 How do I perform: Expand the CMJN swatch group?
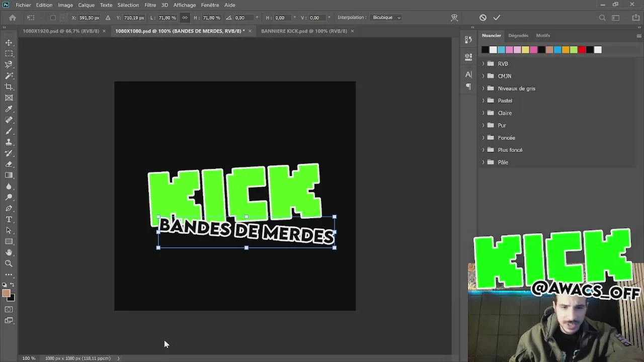pyautogui.click(x=484, y=76)
